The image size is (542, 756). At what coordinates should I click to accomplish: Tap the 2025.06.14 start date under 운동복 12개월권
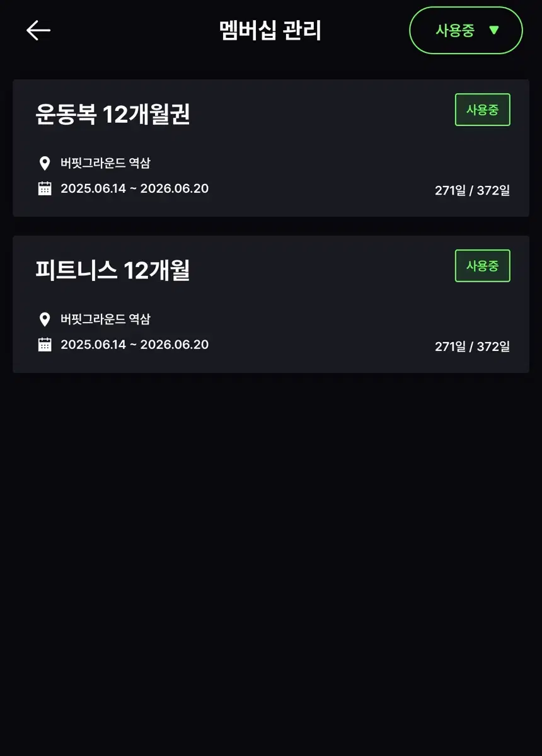click(93, 188)
